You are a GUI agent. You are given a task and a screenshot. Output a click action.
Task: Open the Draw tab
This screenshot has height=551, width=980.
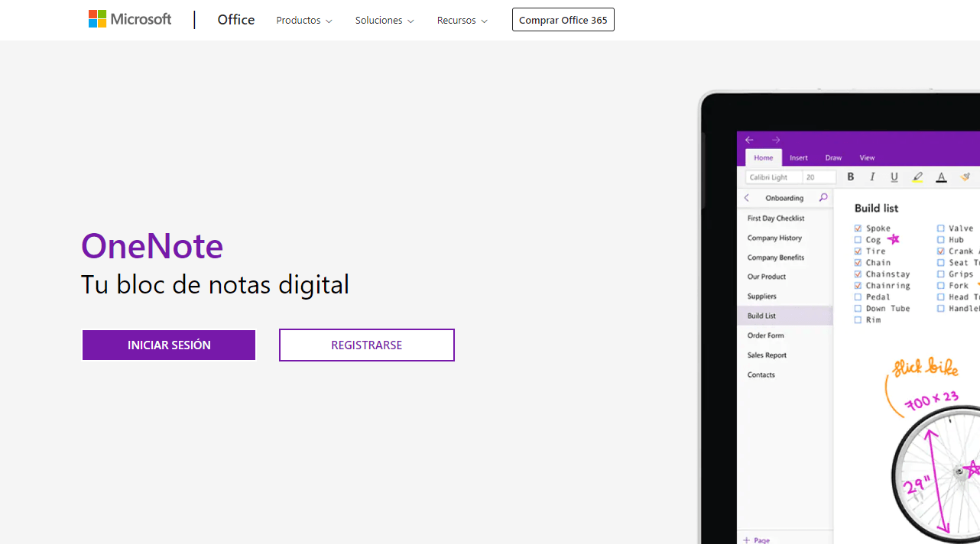pyautogui.click(x=833, y=157)
